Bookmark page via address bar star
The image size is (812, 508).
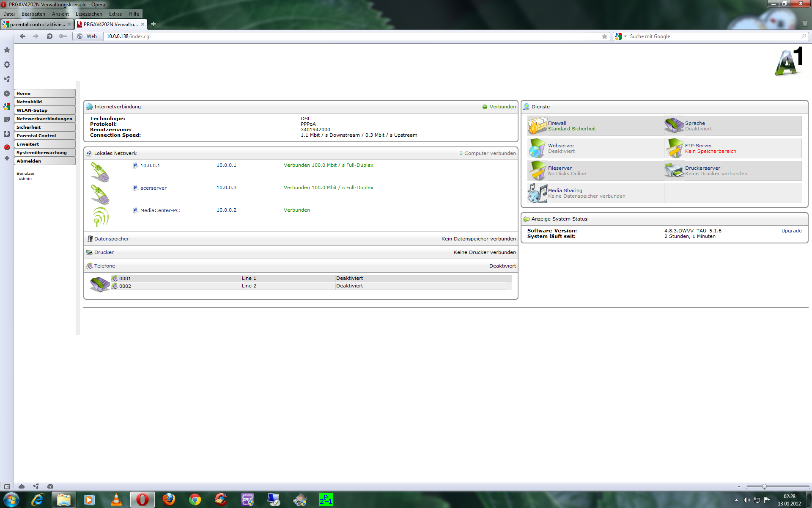point(604,36)
